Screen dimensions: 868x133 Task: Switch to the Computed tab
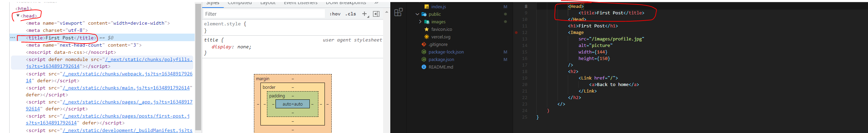[240, 3]
